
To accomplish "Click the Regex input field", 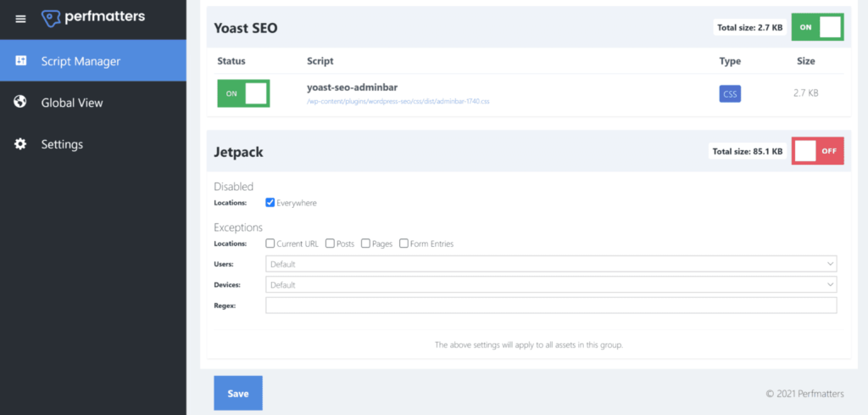I will pyautogui.click(x=551, y=306).
